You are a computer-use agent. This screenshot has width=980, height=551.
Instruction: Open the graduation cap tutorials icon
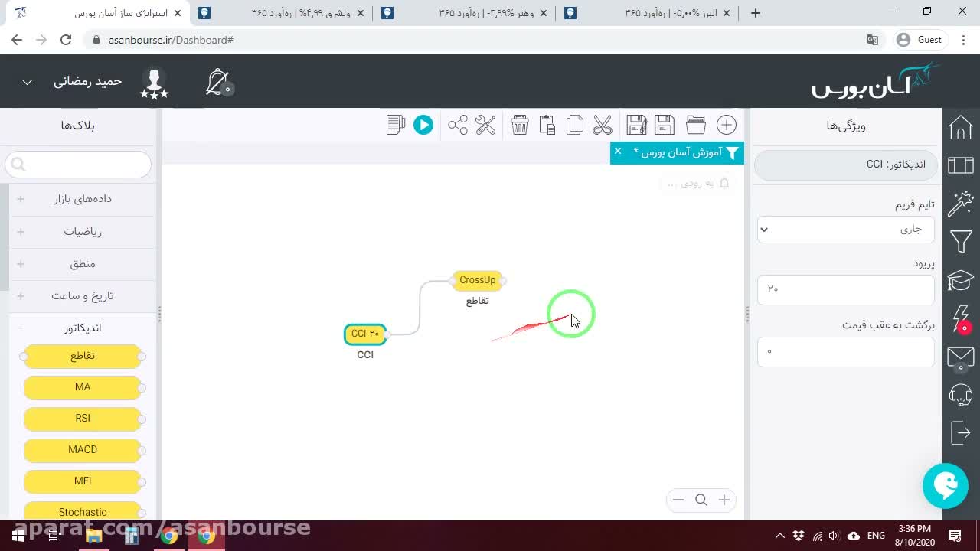pos(961,280)
